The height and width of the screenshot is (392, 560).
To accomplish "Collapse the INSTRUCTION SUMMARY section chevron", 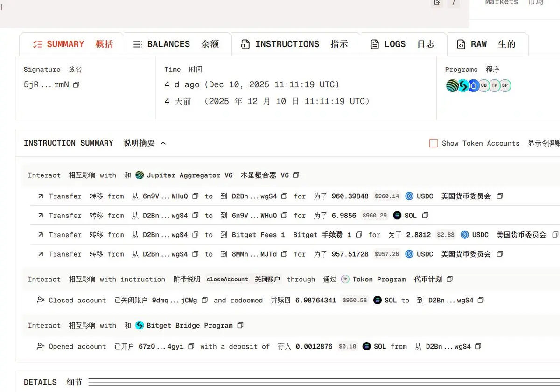I will (163, 143).
